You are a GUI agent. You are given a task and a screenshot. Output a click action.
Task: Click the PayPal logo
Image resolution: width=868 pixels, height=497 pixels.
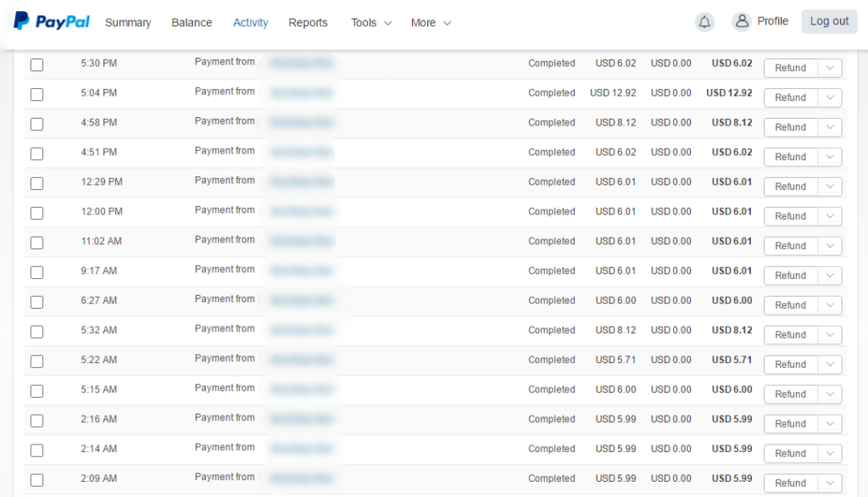coord(52,22)
